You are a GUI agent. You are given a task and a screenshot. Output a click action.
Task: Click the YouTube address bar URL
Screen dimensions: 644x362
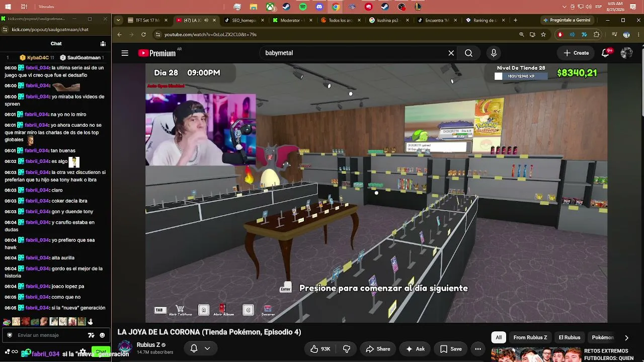[x=210, y=35]
